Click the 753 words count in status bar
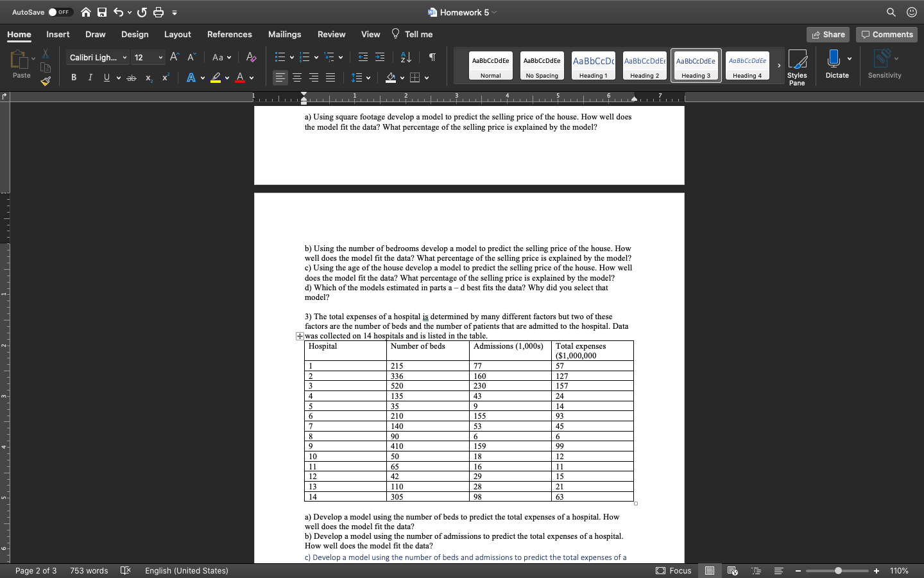Image resolution: width=924 pixels, height=578 pixels. point(88,570)
